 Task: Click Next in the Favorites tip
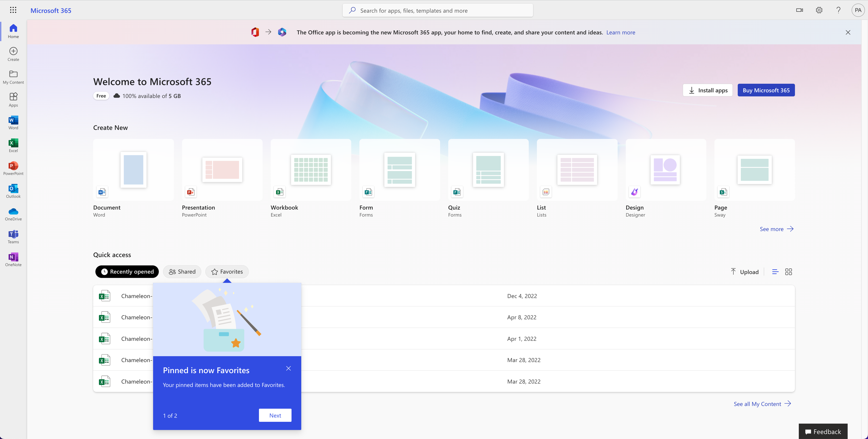pyautogui.click(x=275, y=415)
